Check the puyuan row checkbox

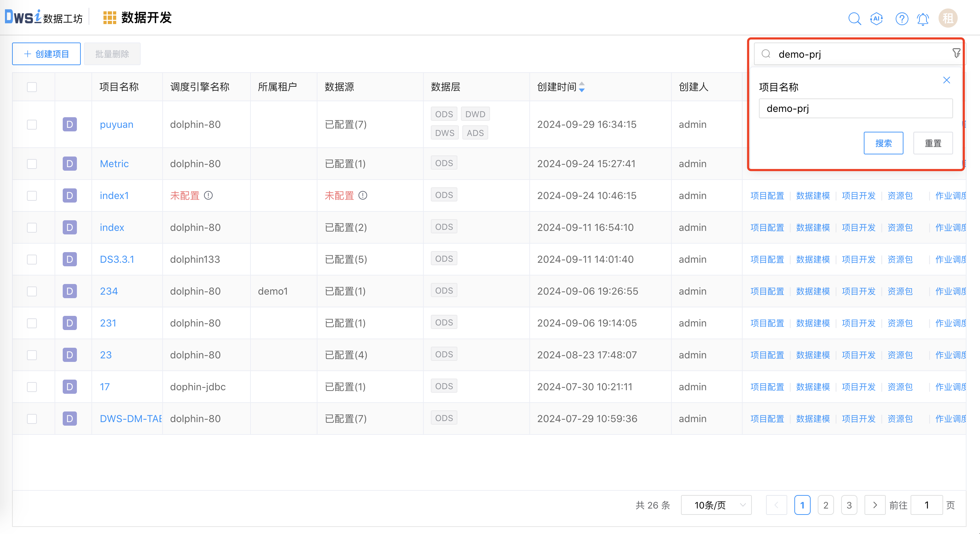[x=32, y=124]
